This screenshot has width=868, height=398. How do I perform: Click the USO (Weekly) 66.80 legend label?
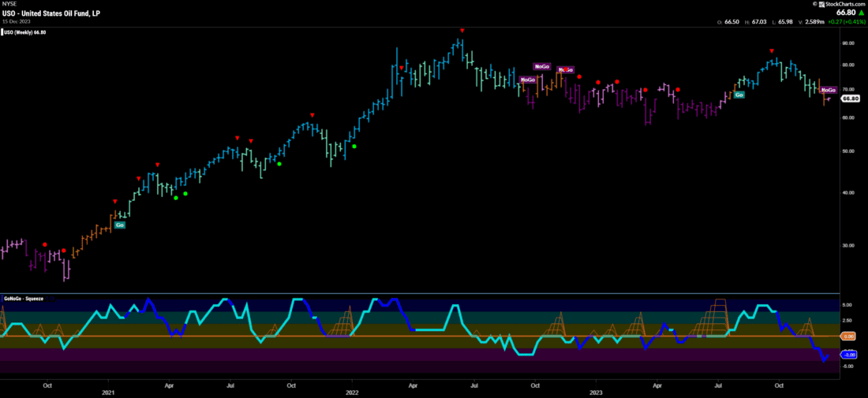click(x=28, y=33)
